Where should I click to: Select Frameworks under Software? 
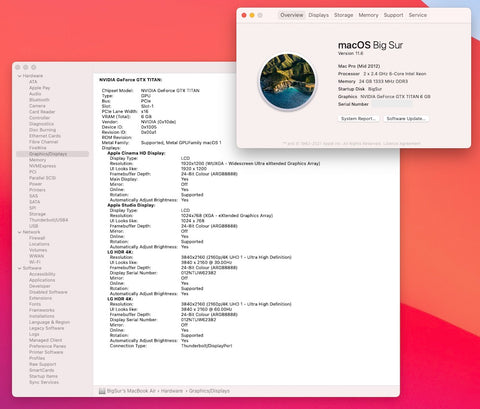pos(42,310)
